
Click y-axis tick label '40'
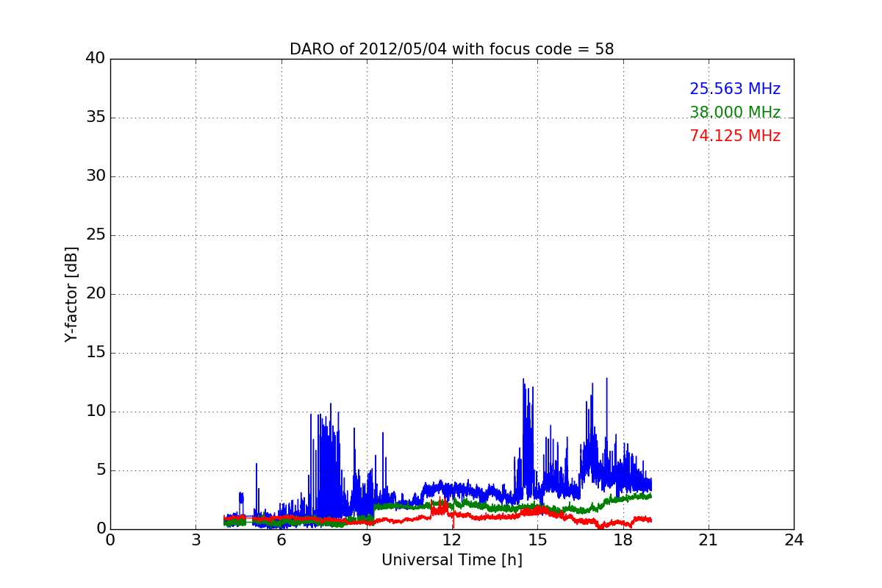96,59
